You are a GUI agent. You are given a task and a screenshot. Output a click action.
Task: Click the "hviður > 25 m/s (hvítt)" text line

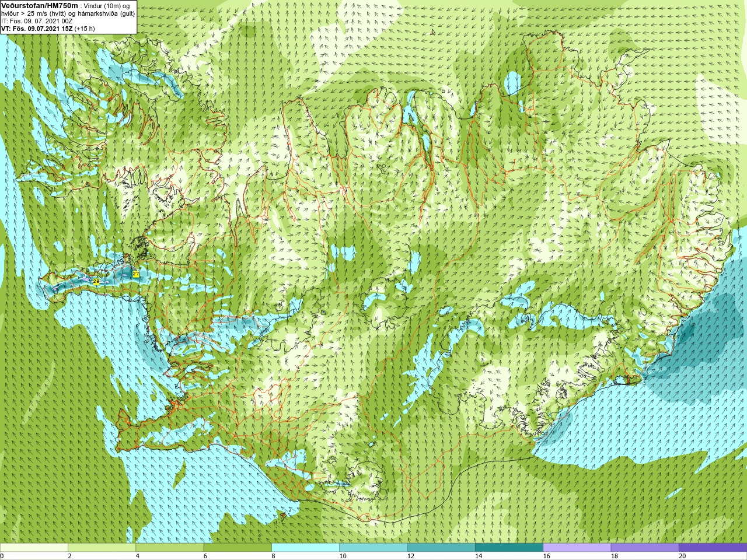point(35,13)
